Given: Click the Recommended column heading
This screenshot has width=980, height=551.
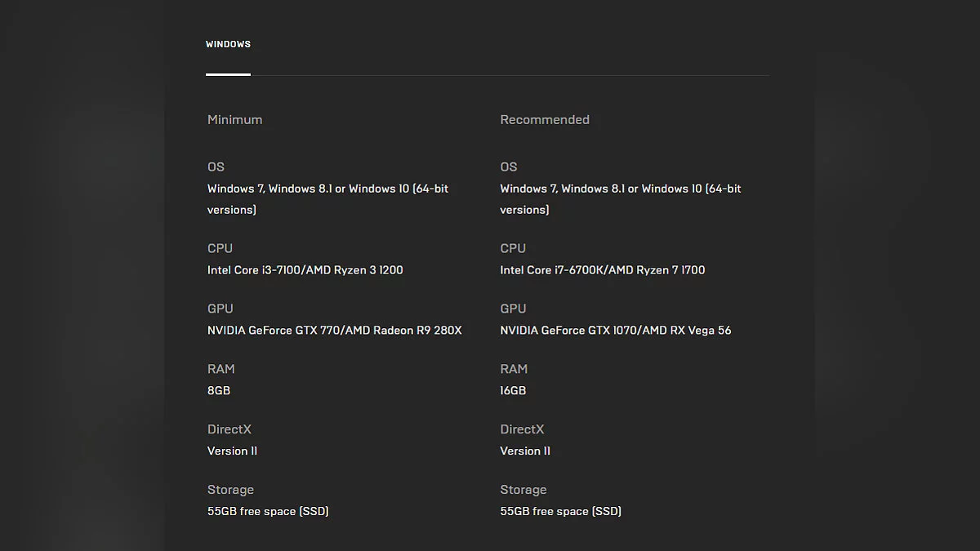Looking at the screenshot, I should click(544, 120).
